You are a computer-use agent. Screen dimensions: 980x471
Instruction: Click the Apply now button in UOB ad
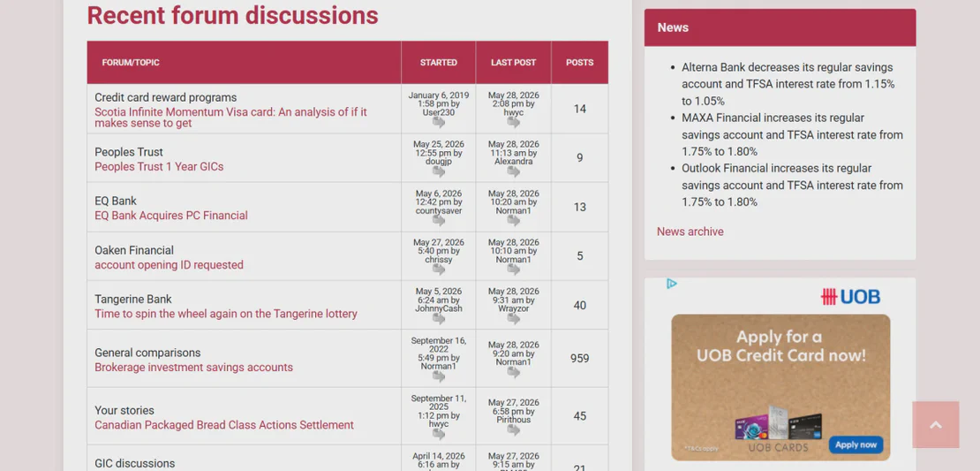pyautogui.click(x=856, y=444)
